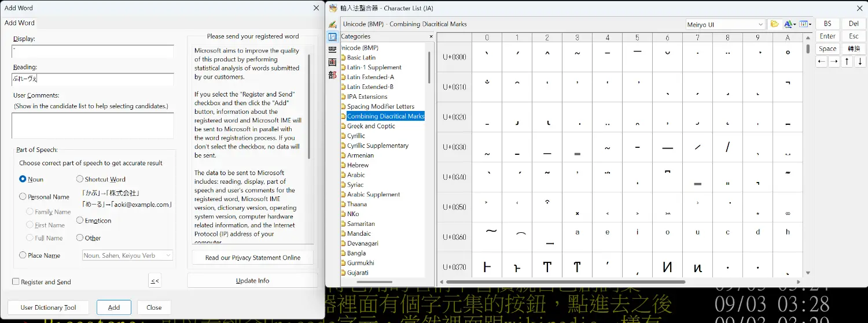Select the Noun radio button
The image size is (868, 323).
coord(23,179)
